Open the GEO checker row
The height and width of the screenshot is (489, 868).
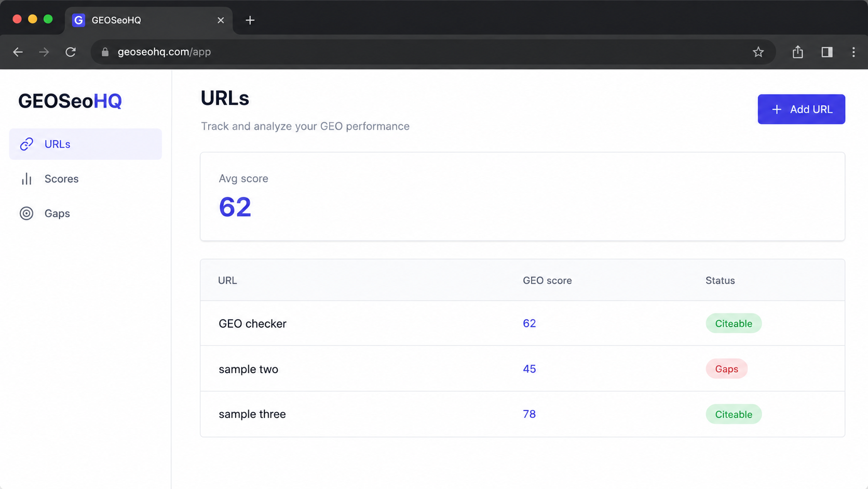pyautogui.click(x=522, y=323)
